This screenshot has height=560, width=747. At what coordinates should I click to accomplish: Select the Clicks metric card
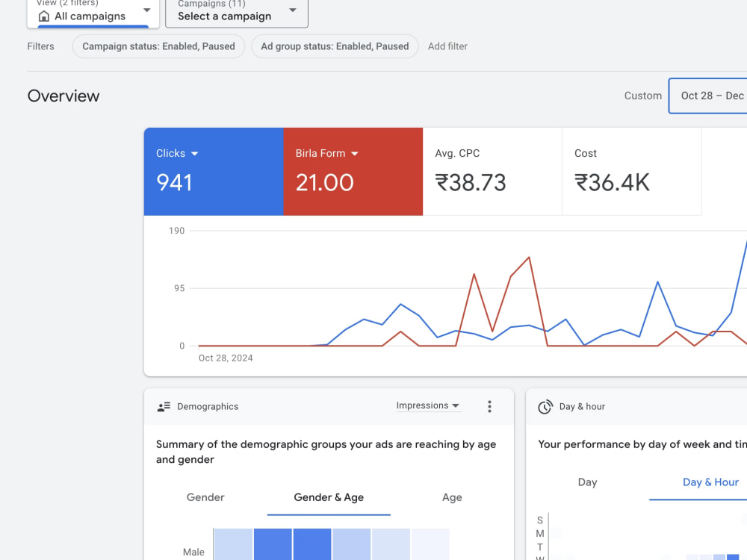click(x=214, y=172)
